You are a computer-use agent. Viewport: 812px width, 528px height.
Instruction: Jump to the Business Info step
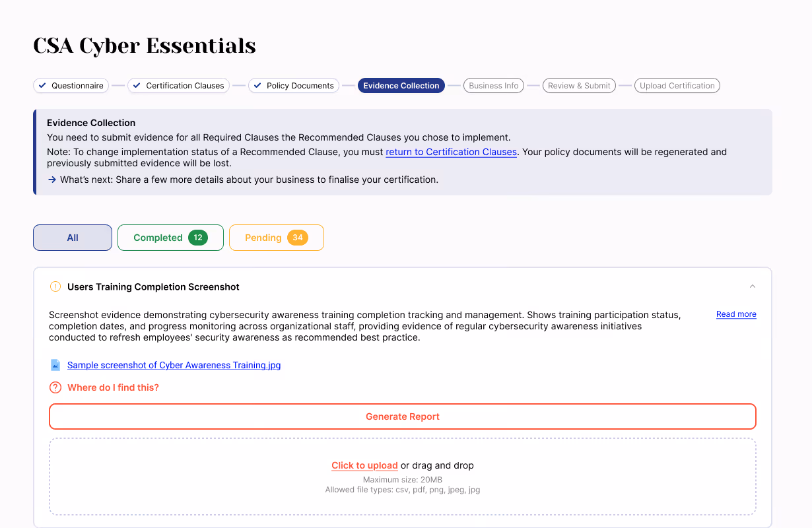(x=493, y=86)
